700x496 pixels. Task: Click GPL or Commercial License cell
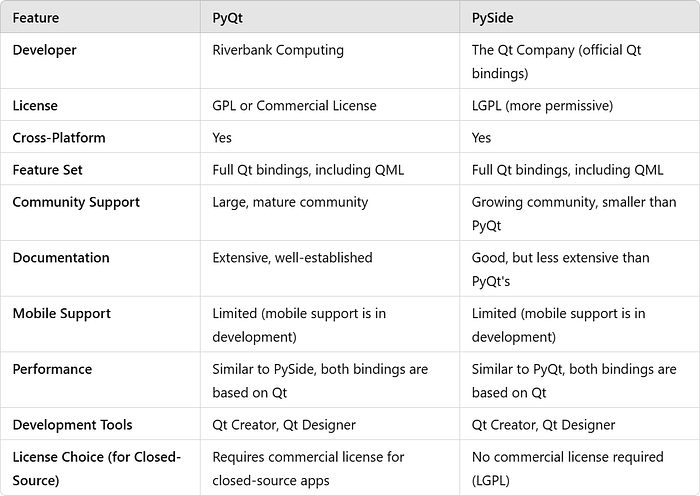click(294, 105)
